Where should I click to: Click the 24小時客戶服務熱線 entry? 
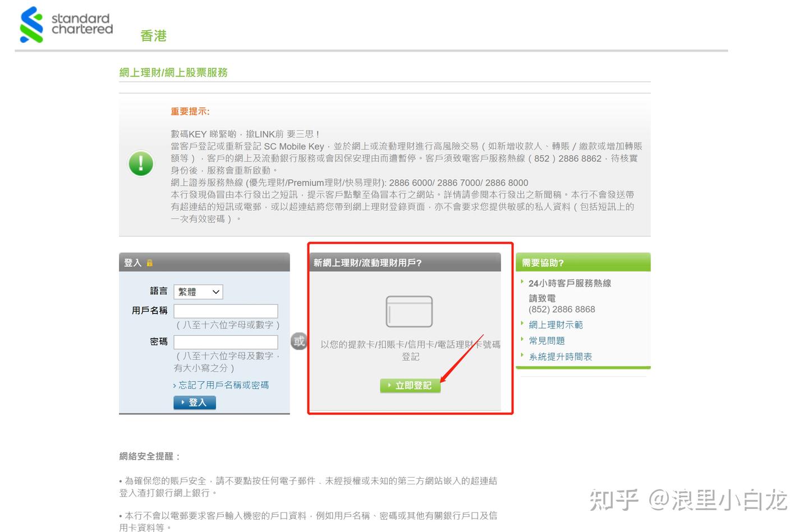click(571, 283)
